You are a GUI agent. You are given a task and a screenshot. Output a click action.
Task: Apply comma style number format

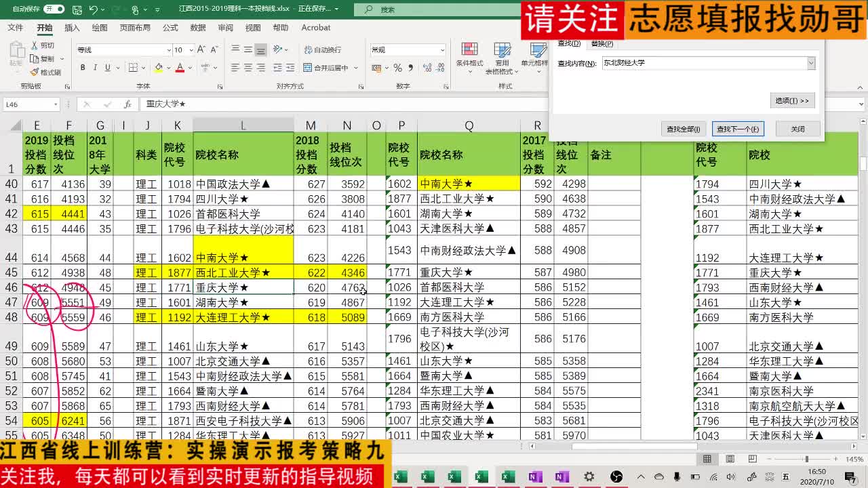point(410,68)
